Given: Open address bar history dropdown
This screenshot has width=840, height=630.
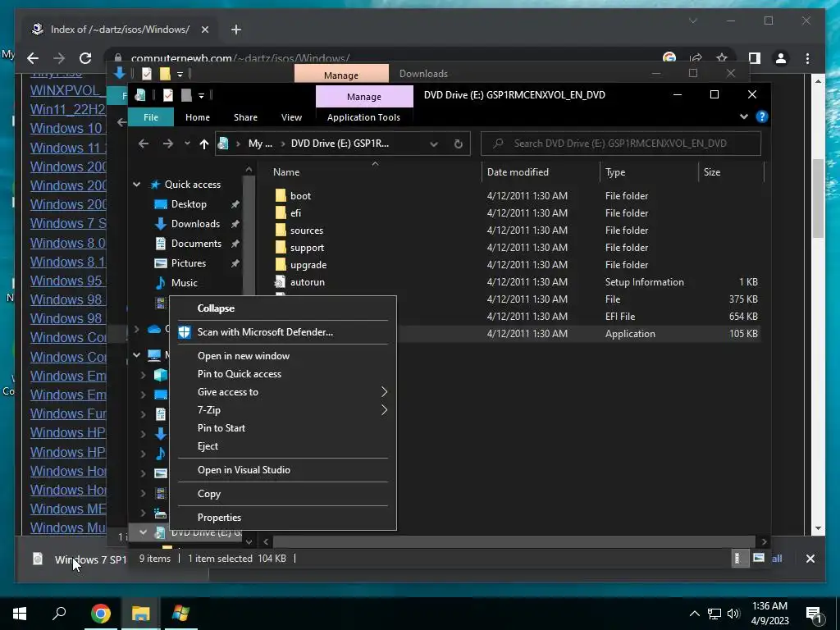Looking at the screenshot, I should point(434,144).
